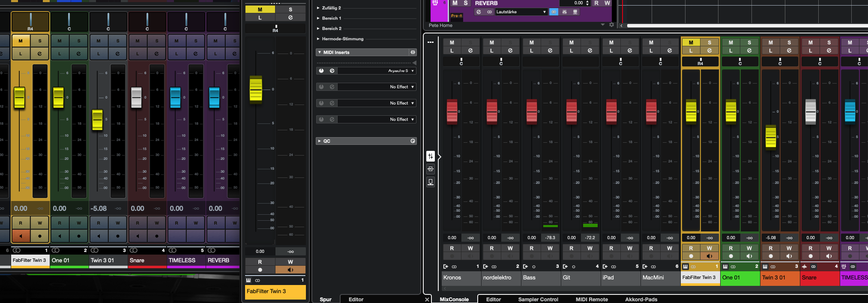Open the Arpache 5 insert editor
Viewport: 868px width, 303px height.
(332, 71)
